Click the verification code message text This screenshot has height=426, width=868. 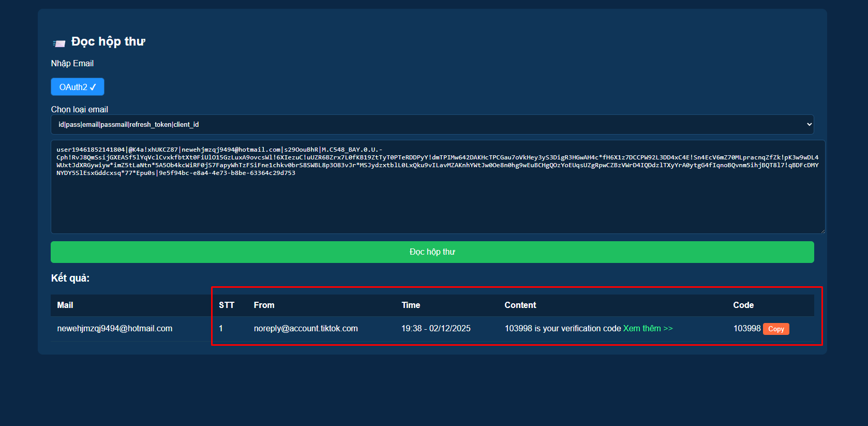pyautogui.click(x=562, y=329)
